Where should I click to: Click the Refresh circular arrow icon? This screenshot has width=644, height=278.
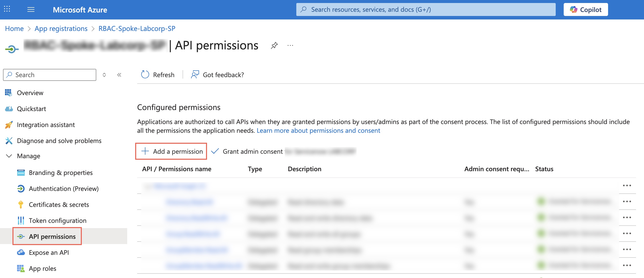145,74
